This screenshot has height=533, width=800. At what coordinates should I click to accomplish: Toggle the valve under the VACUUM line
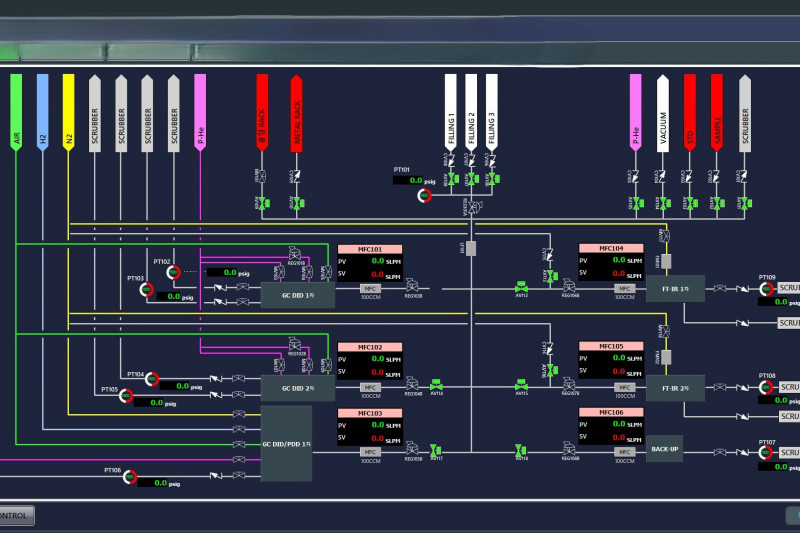click(x=661, y=203)
